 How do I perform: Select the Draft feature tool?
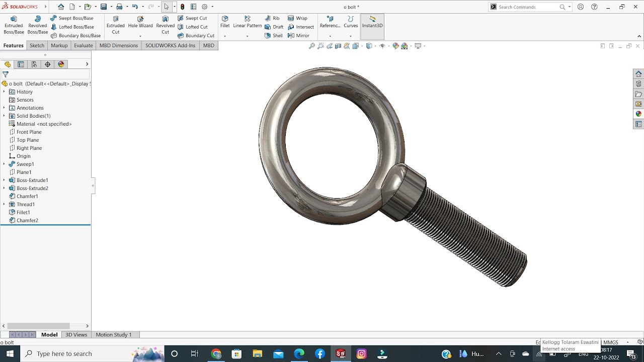click(x=274, y=27)
